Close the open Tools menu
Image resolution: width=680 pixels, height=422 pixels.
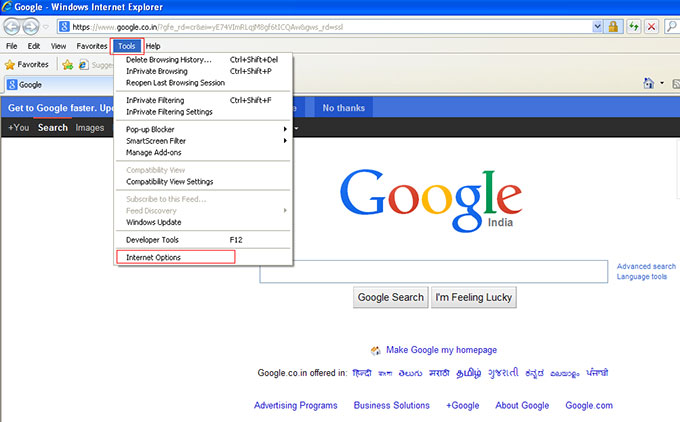pyautogui.click(x=127, y=46)
